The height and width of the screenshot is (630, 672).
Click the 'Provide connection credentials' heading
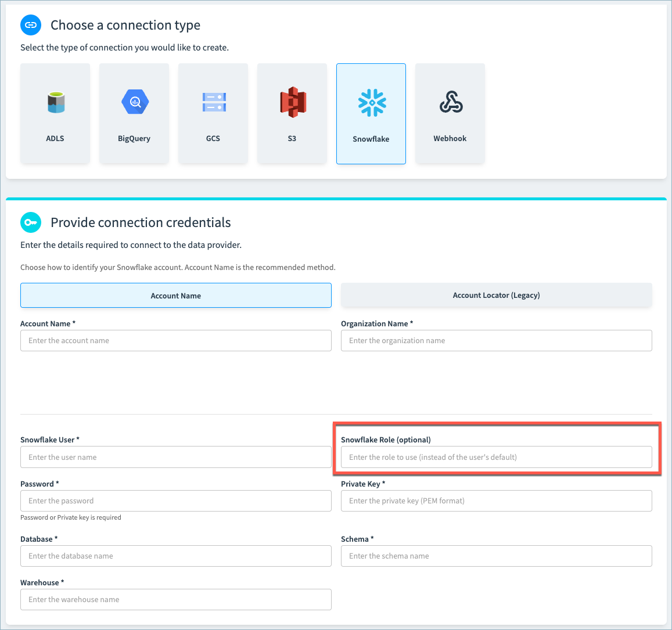(141, 222)
